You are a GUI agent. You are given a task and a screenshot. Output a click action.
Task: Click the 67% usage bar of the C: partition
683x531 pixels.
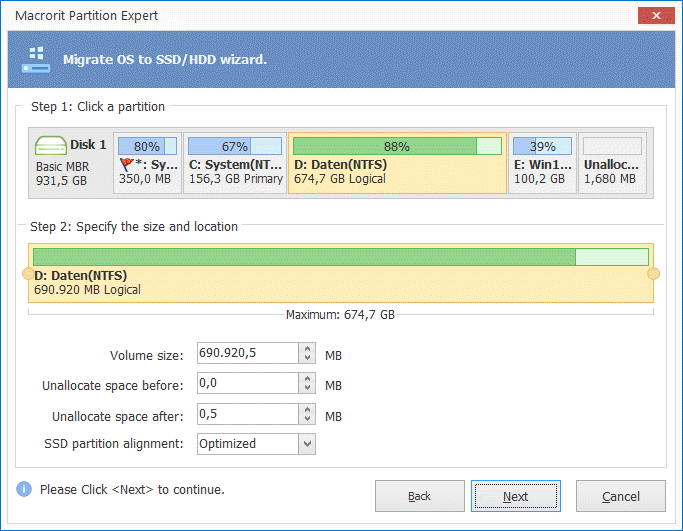click(x=235, y=146)
